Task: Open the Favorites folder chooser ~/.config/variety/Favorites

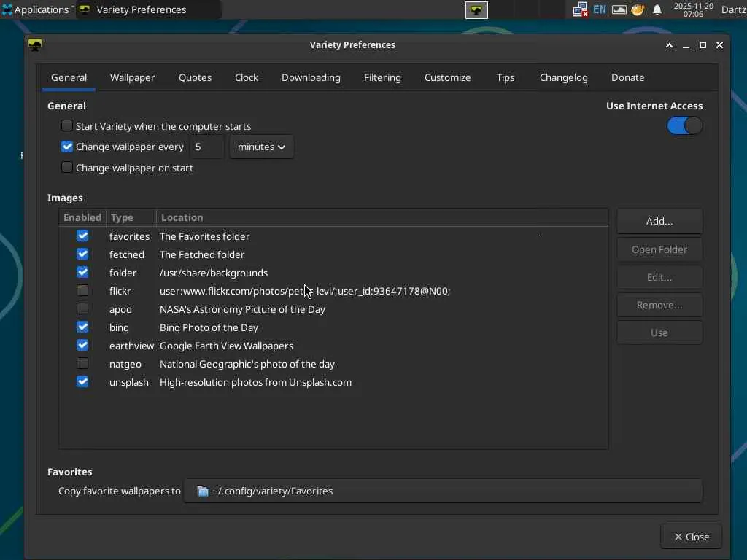Action: click(443, 491)
